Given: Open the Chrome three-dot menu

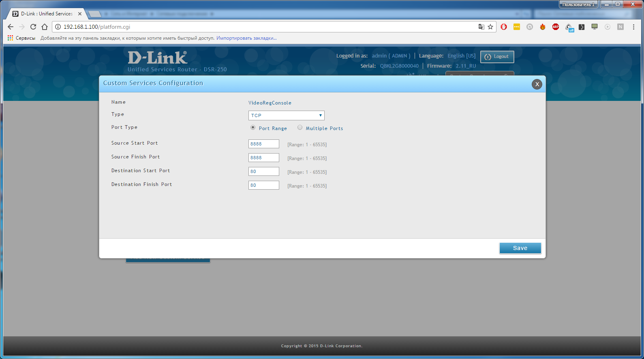Looking at the screenshot, I should [633, 27].
